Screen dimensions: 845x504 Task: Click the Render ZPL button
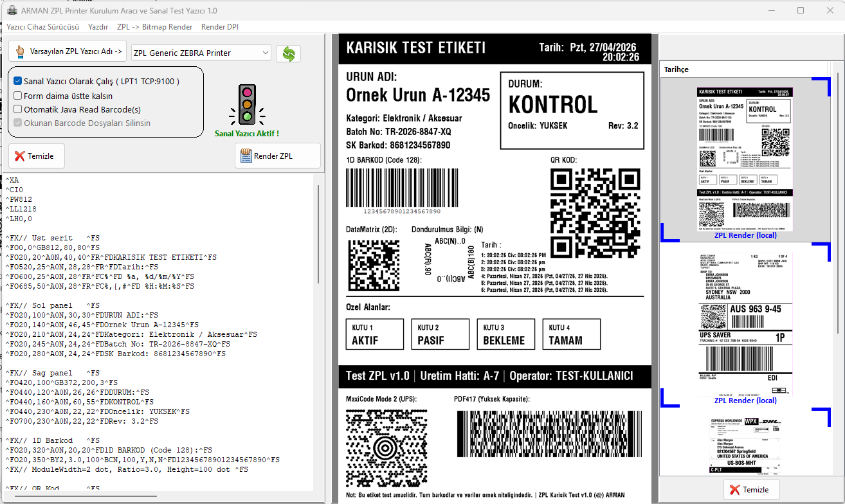[278, 156]
